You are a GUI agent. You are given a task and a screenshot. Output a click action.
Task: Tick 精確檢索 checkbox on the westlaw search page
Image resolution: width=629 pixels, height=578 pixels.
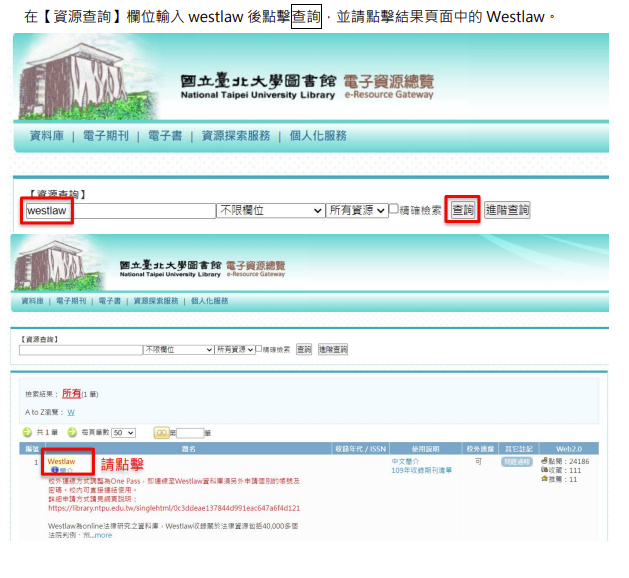coord(394,209)
